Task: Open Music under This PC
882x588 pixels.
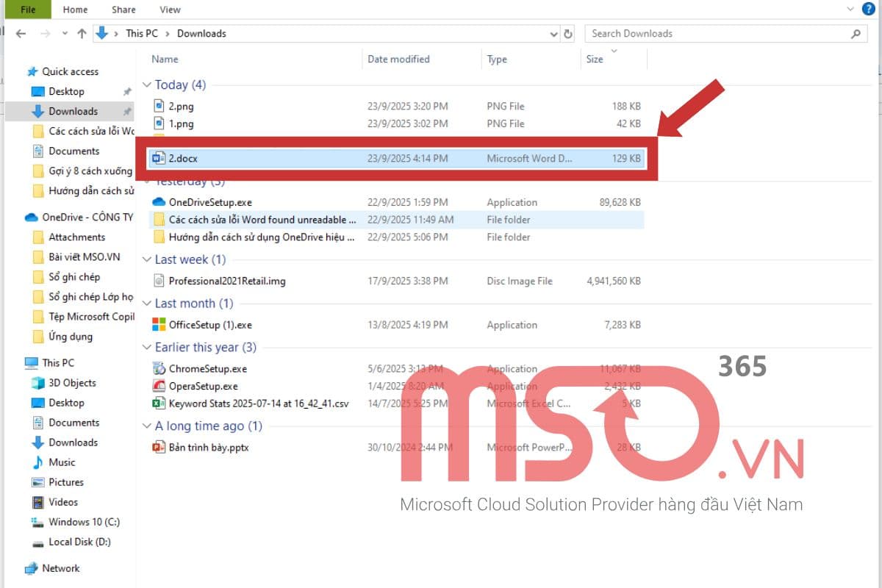Action: pyautogui.click(x=62, y=462)
